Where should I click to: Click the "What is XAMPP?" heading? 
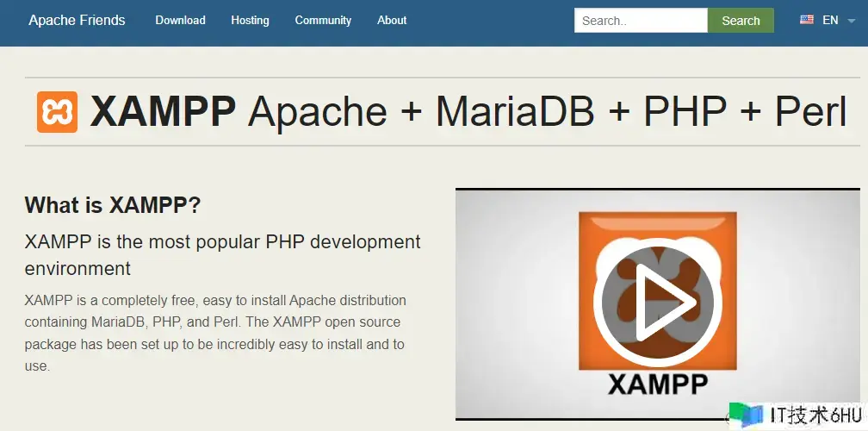click(x=113, y=205)
